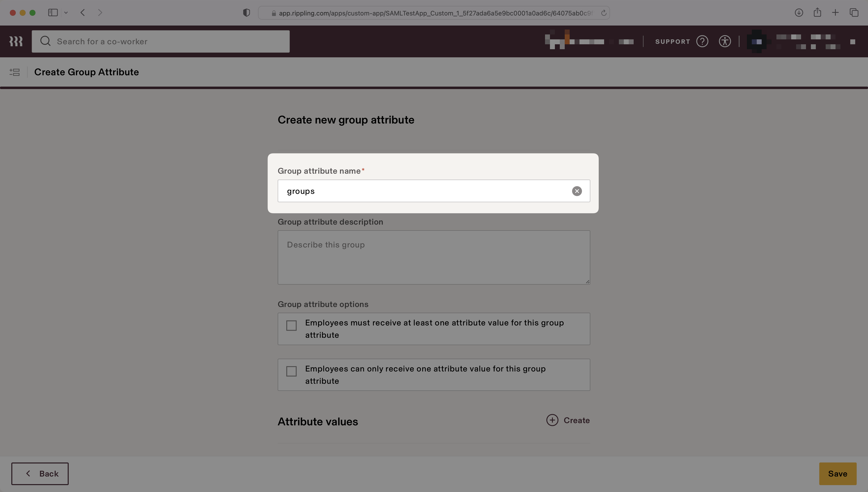Reload the page in Safari
This screenshot has width=868, height=492.
coord(604,13)
